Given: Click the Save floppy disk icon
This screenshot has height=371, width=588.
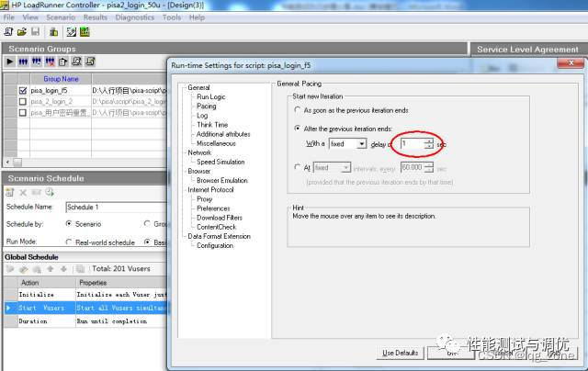Looking at the screenshot, I should coord(35,32).
